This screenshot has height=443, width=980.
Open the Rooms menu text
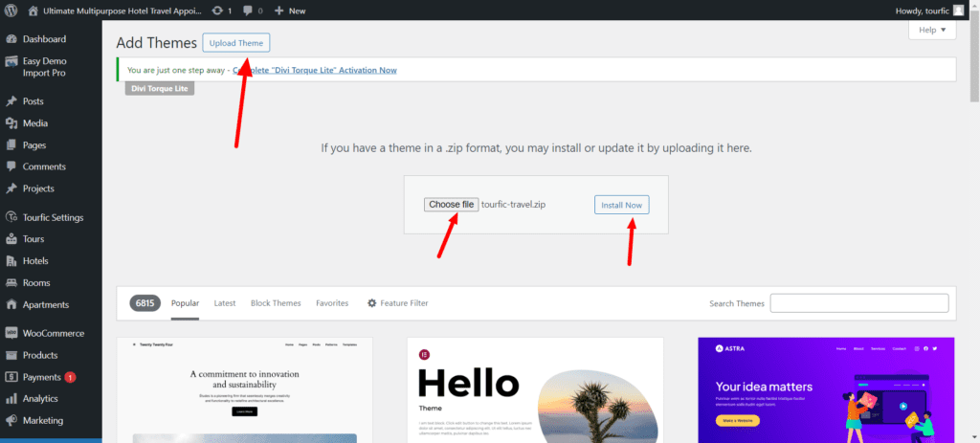click(x=36, y=282)
